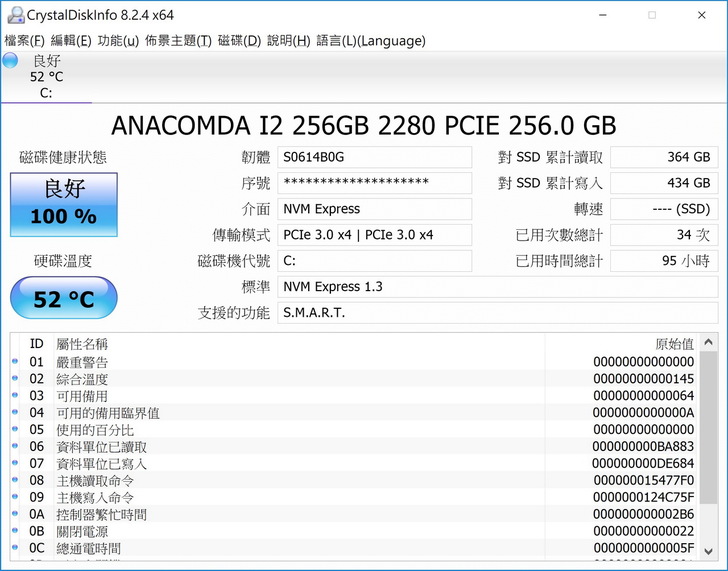
Task: Click the 良好 100 % health status button
Action: [x=64, y=203]
